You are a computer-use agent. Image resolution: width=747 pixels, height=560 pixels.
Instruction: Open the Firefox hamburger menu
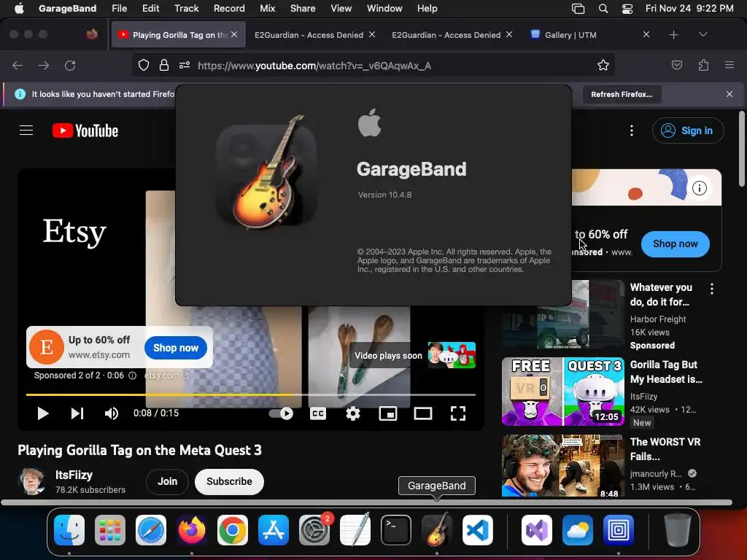729,65
